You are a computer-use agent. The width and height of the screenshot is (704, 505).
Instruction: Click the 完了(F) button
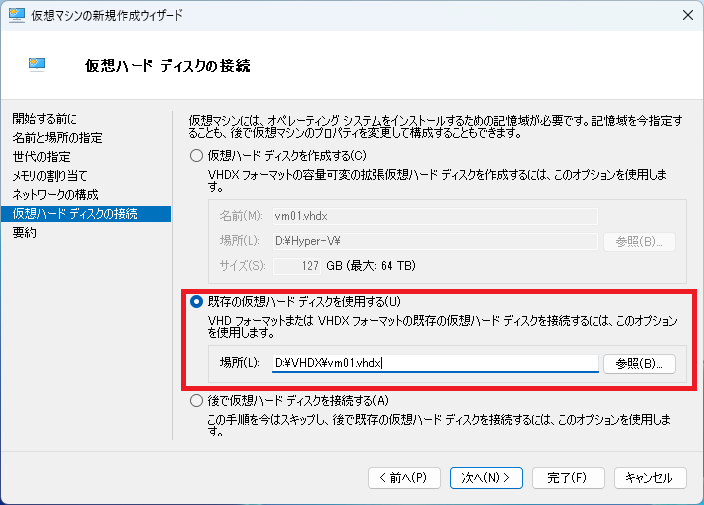pyautogui.click(x=568, y=478)
